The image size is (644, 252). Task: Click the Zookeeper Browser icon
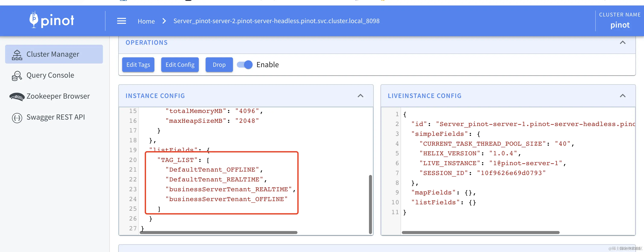17,96
